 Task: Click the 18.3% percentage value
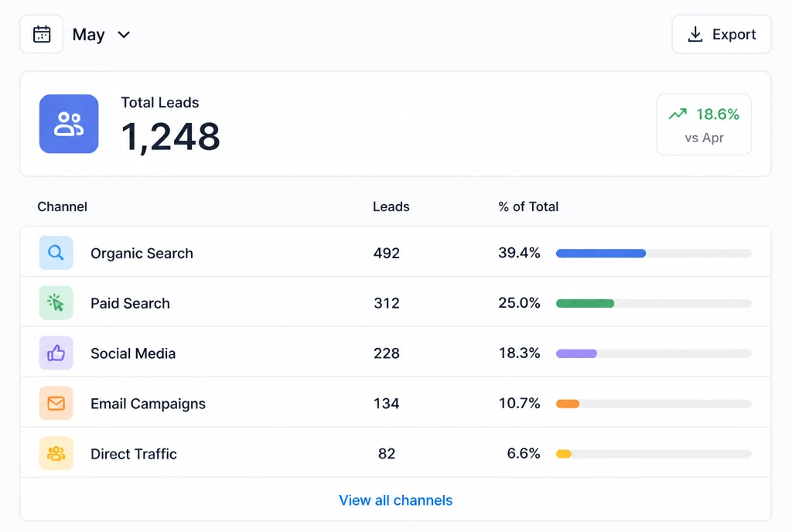click(519, 353)
